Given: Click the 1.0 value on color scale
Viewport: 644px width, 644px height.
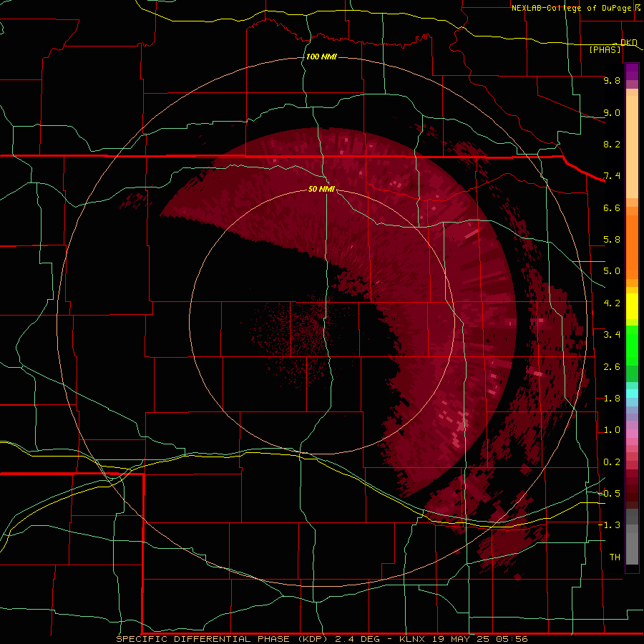Looking at the screenshot, I should pyautogui.click(x=612, y=430).
